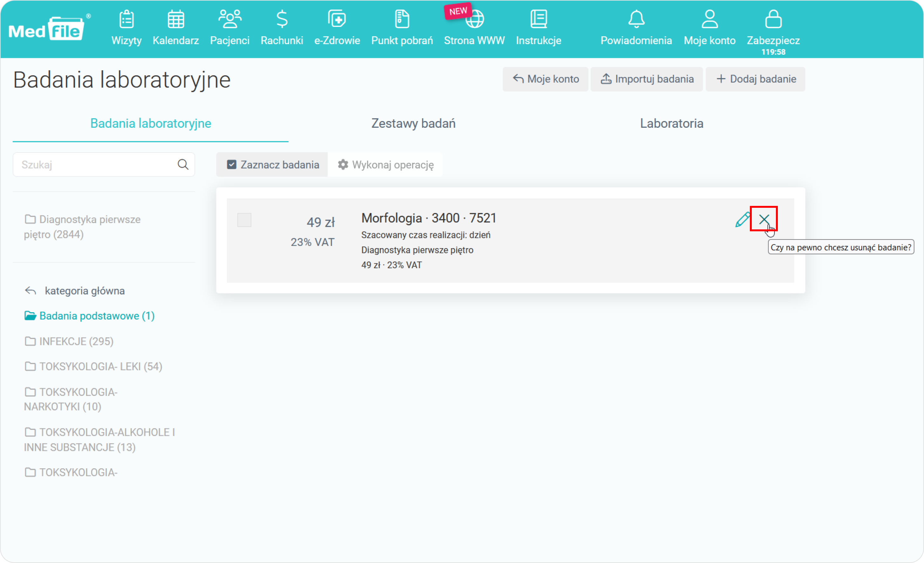The image size is (924, 563).
Task: Click the search magnifier icon
Action: 183,164
